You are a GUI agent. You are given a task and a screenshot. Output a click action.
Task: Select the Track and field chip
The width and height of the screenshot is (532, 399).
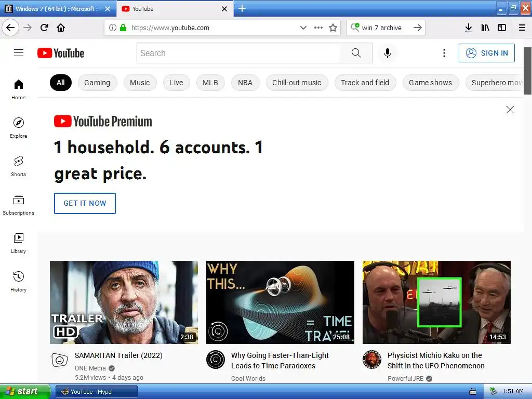click(x=365, y=83)
